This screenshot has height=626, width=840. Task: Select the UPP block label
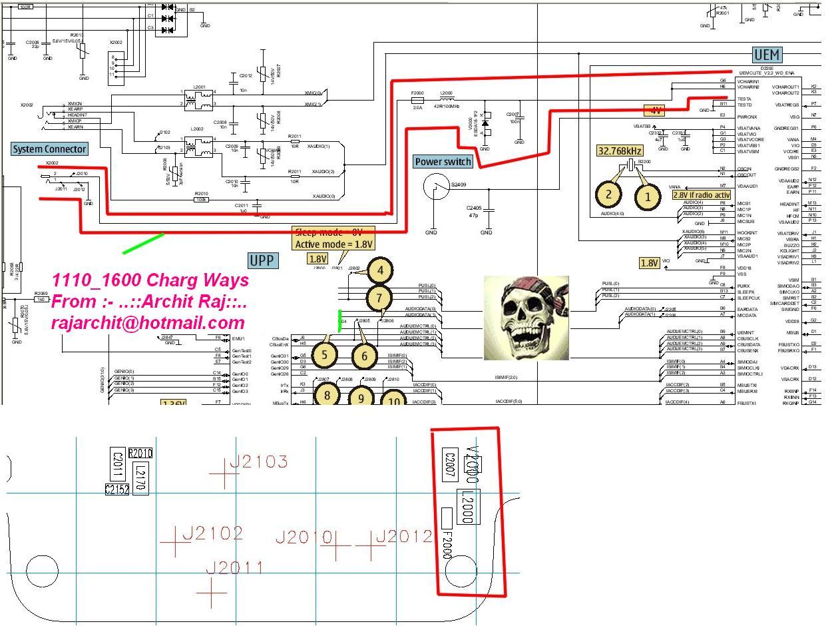pyautogui.click(x=261, y=260)
